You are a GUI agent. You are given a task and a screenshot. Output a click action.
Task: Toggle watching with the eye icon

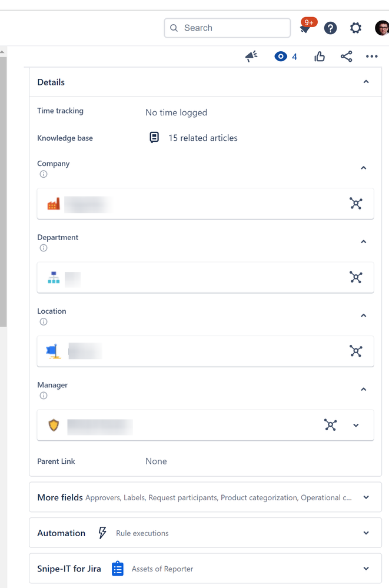pos(281,57)
